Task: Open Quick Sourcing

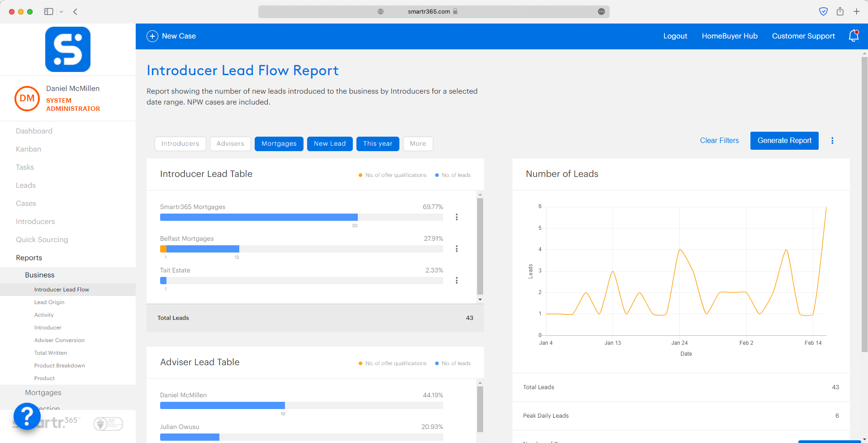Action: (x=42, y=239)
